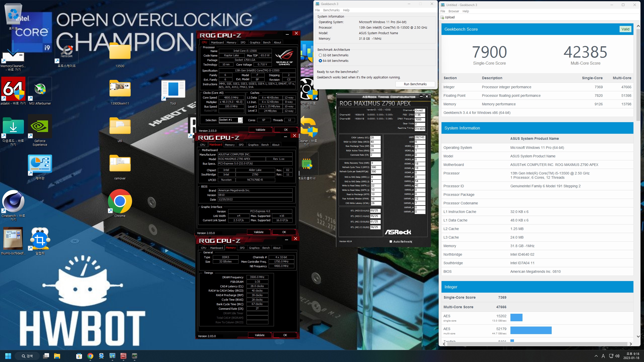Launch Cinebench desktop shortcut
This screenshot has height=362, width=644.
point(13,205)
